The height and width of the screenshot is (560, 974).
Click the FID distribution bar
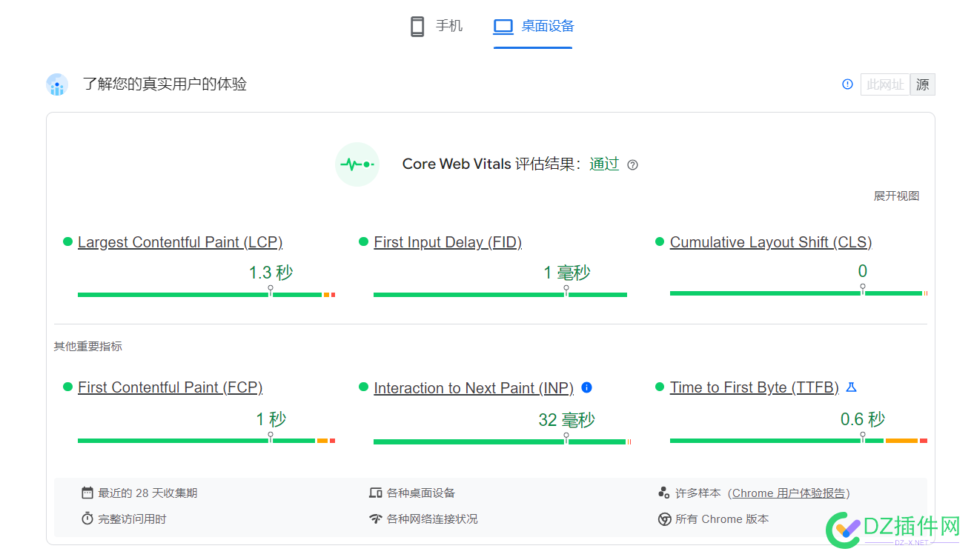click(500, 295)
